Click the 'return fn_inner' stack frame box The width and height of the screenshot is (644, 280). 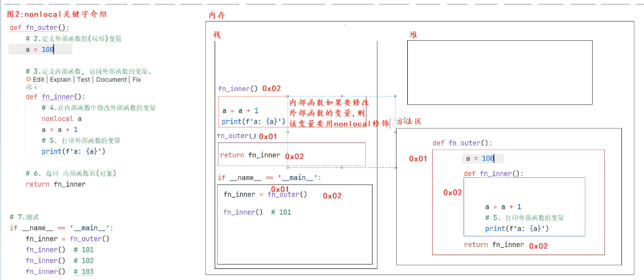pos(291,154)
